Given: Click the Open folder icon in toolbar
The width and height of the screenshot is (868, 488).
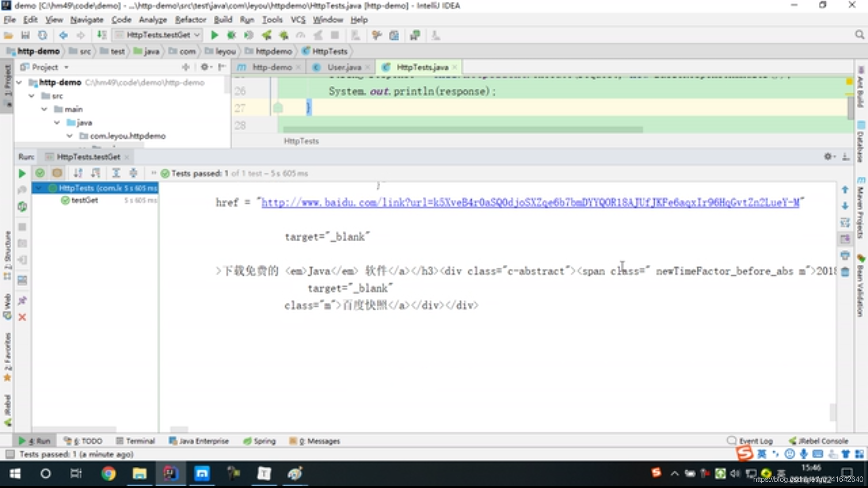Looking at the screenshot, I should click(9, 35).
